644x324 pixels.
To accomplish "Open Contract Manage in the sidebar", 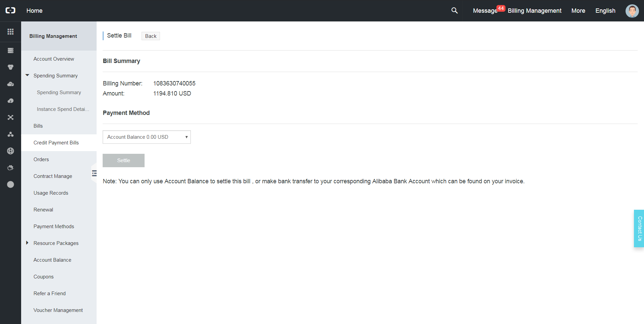I will point(53,176).
